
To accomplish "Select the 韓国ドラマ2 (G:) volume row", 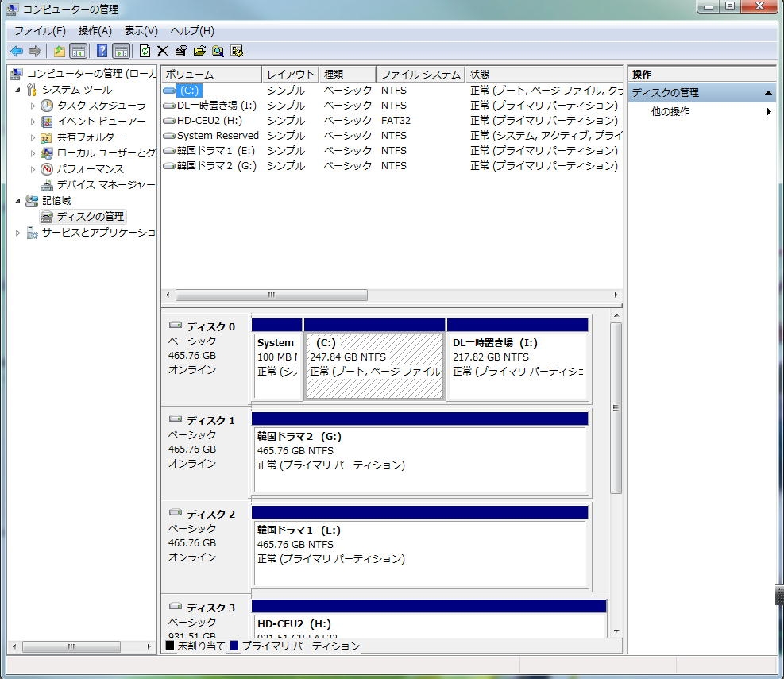I will pyautogui.click(x=392, y=165).
